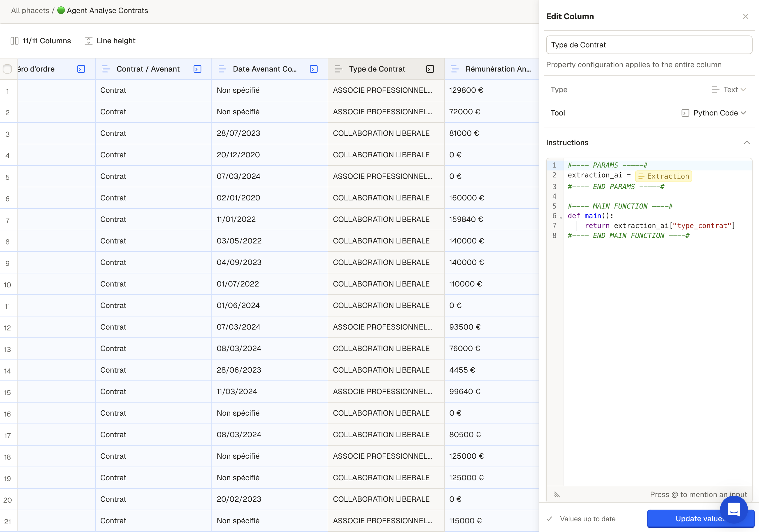Image resolution: width=759 pixels, height=532 pixels.
Task: Click the 11/01/2022 date cell
Action: (x=270, y=219)
